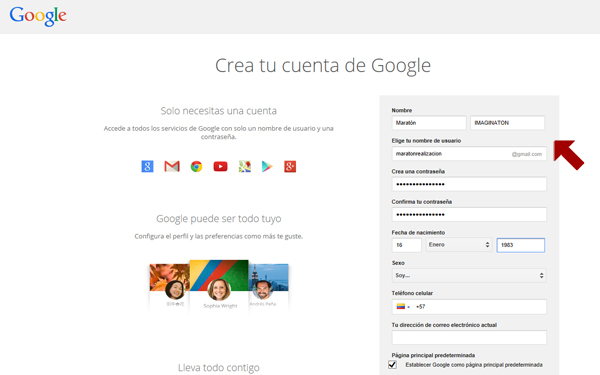The width and height of the screenshot is (600, 375).
Task: Click the Gmail envelope icon
Action: (172, 166)
